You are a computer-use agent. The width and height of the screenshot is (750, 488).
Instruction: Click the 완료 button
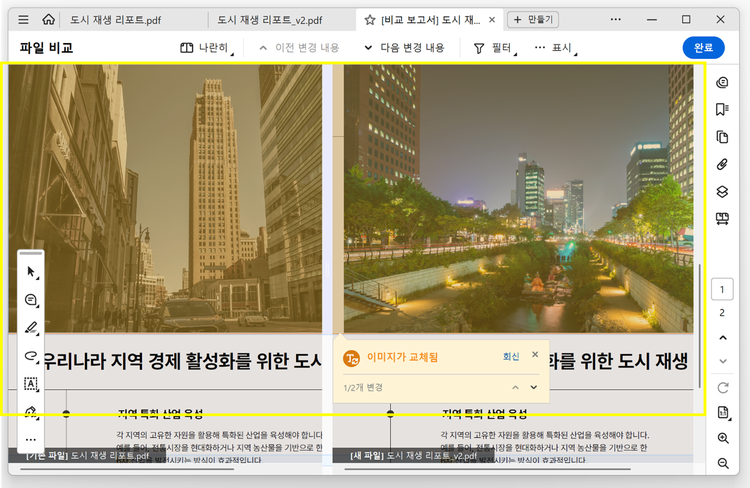tap(703, 48)
